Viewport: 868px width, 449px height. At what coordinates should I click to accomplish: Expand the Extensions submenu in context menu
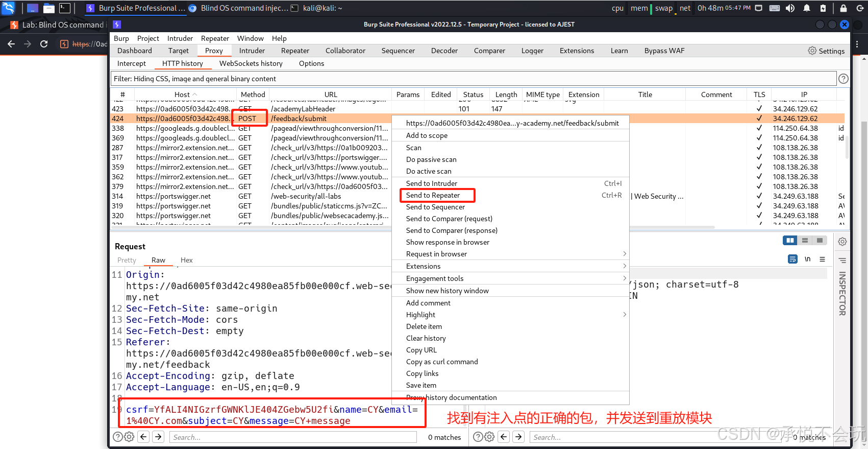pyautogui.click(x=510, y=266)
